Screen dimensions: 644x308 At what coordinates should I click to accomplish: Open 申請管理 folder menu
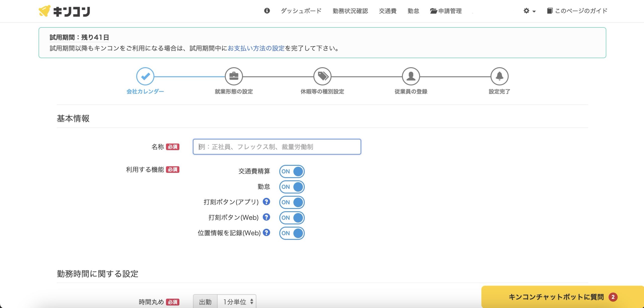[446, 11]
